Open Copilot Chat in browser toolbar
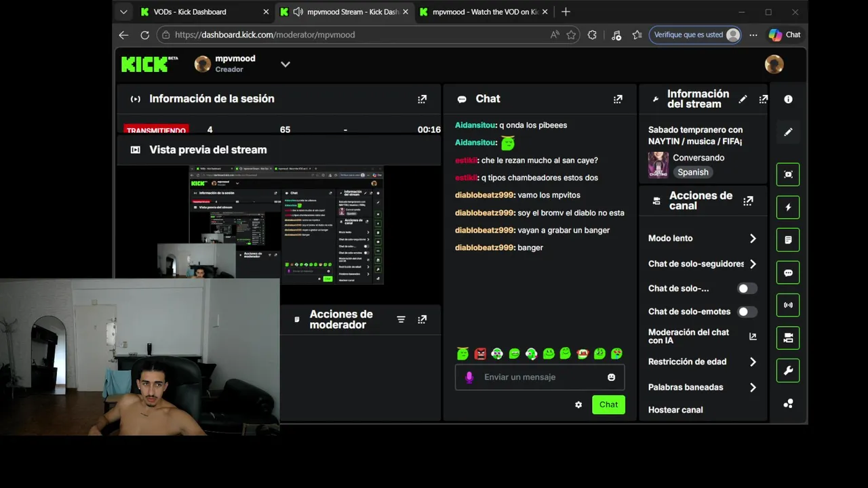This screenshot has width=868, height=488. click(784, 35)
